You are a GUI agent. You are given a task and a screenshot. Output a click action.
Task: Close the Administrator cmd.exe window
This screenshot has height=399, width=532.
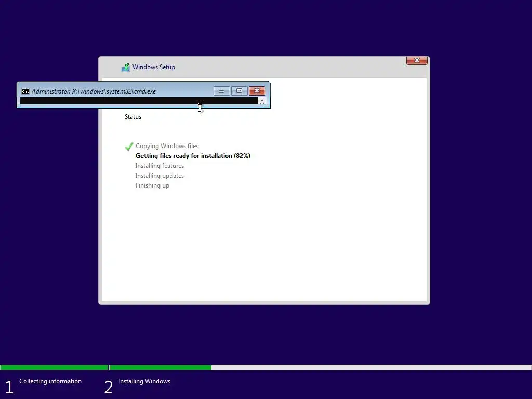(x=257, y=91)
